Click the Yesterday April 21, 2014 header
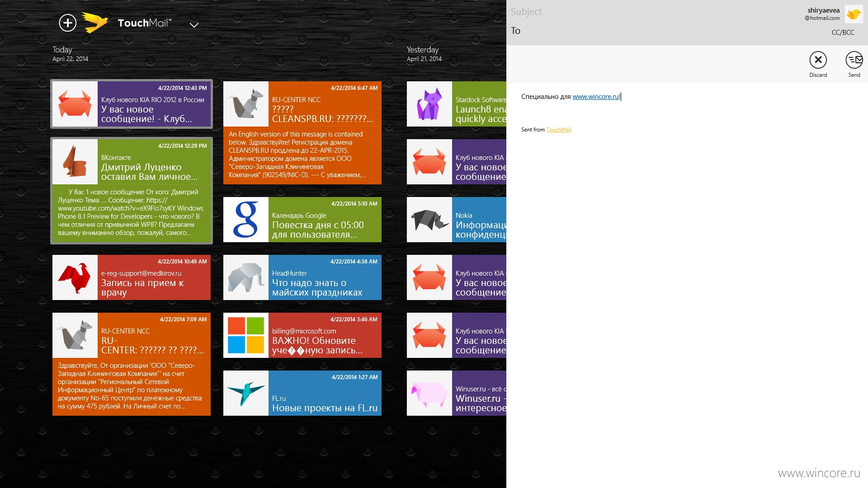 (x=424, y=54)
